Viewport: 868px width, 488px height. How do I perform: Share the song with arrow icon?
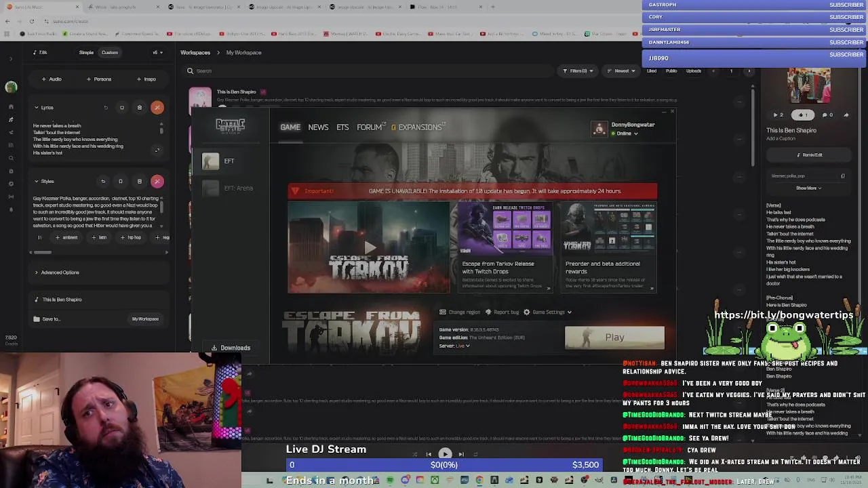[846, 115]
